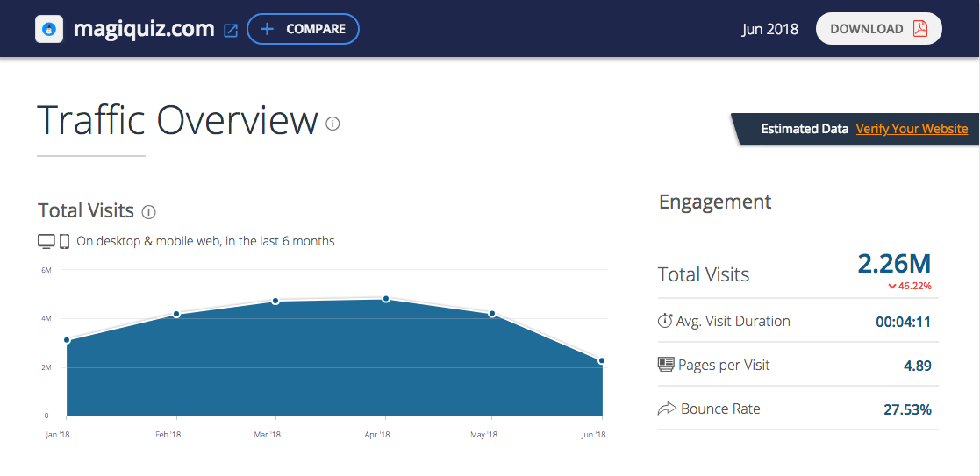Click the magiquiz.com site favicon
This screenshot has height=476, width=980.
(49, 29)
